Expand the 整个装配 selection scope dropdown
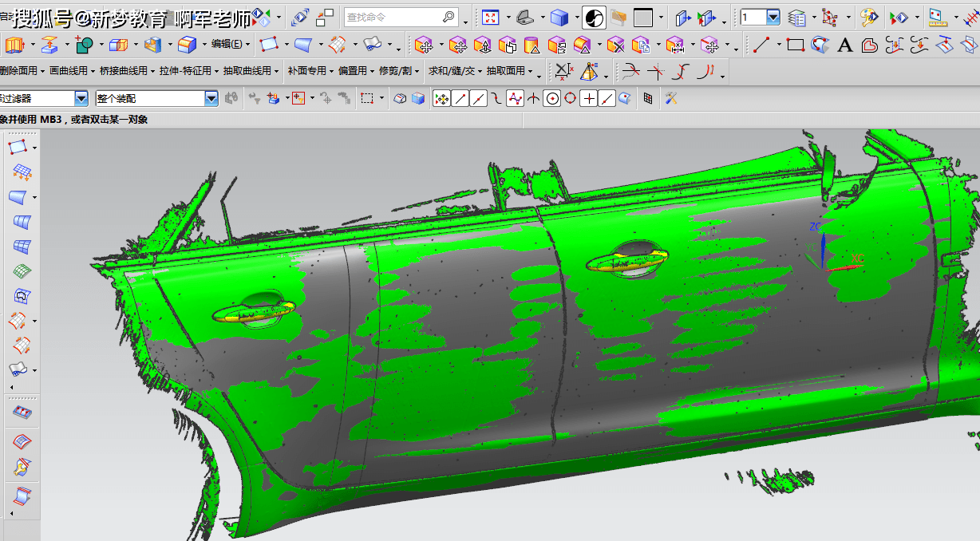Screen dimensions: 980x541 point(211,99)
